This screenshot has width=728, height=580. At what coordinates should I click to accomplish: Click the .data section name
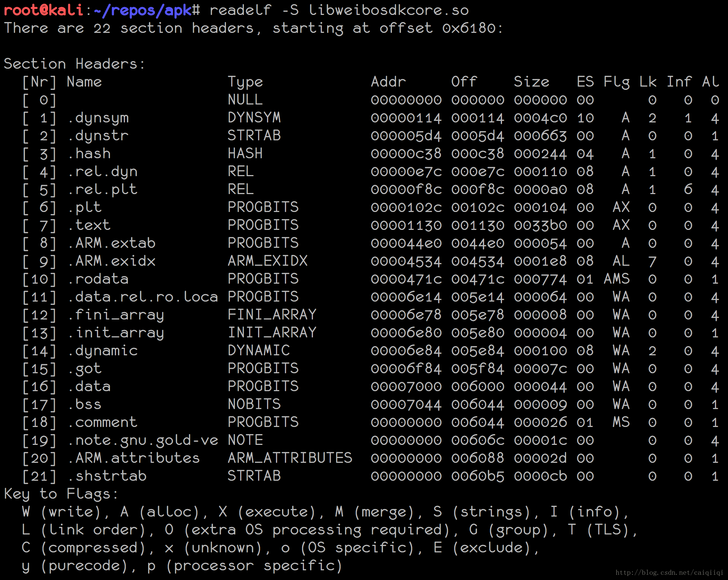pos(90,386)
